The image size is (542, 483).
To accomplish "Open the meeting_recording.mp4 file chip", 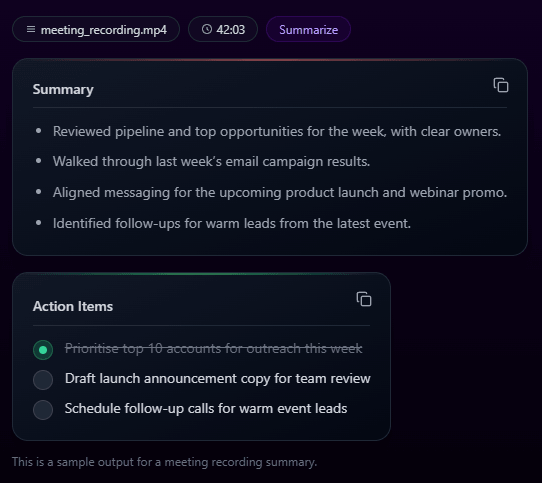I will (96, 29).
